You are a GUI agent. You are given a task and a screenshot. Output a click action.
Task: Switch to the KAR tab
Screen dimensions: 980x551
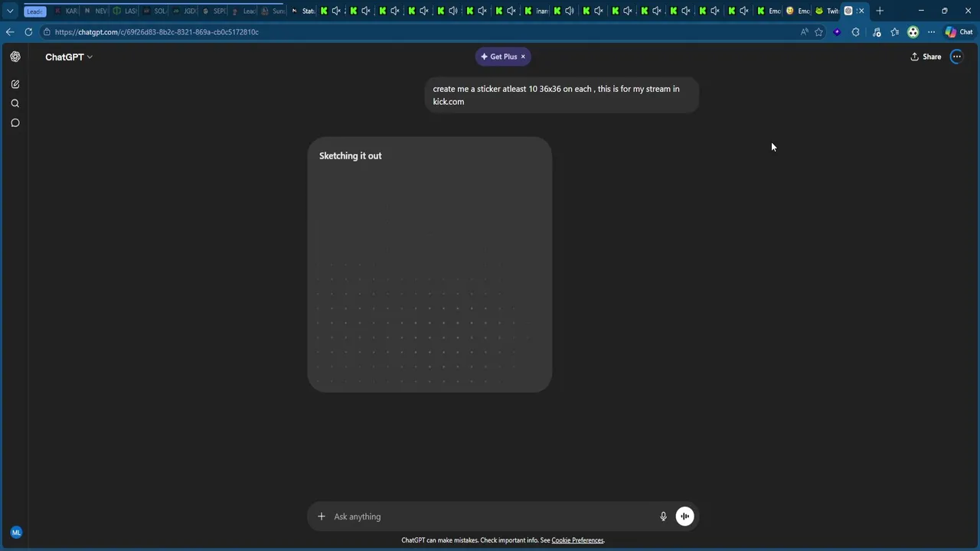point(66,11)
